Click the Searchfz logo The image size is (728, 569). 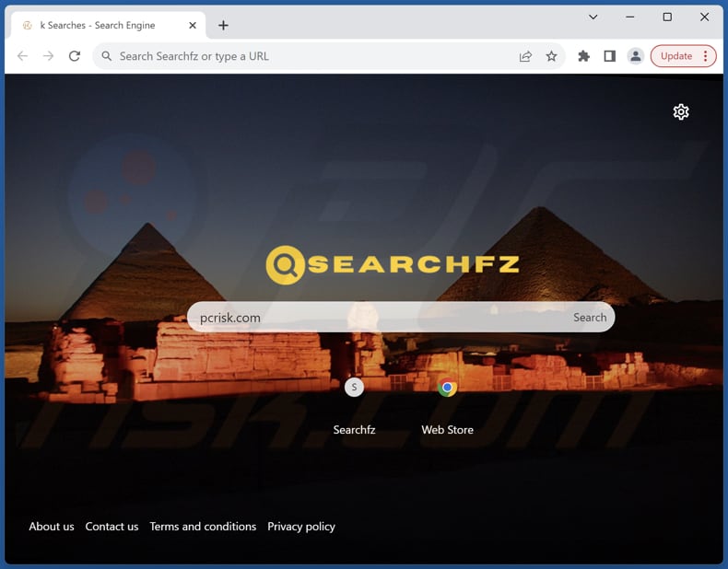(x=393, y=265)
